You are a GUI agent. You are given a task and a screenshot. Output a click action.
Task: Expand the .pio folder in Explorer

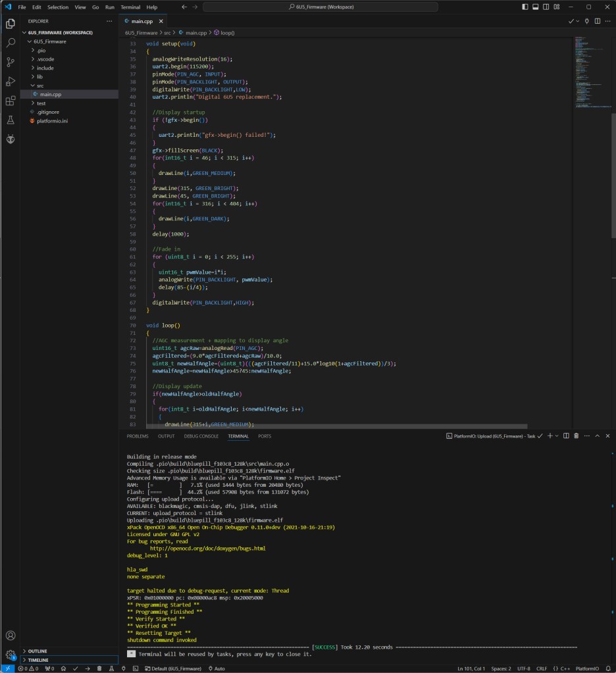coord(41,50)
